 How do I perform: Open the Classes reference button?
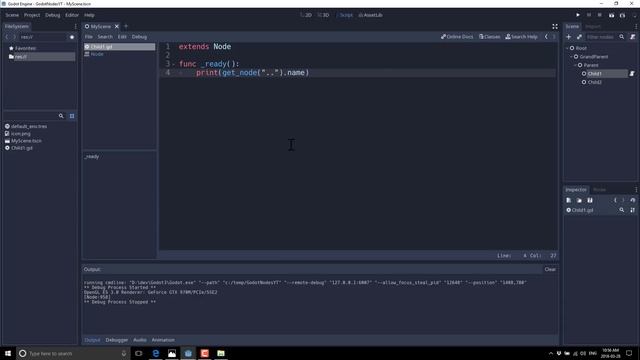click(x=489, y=37)
